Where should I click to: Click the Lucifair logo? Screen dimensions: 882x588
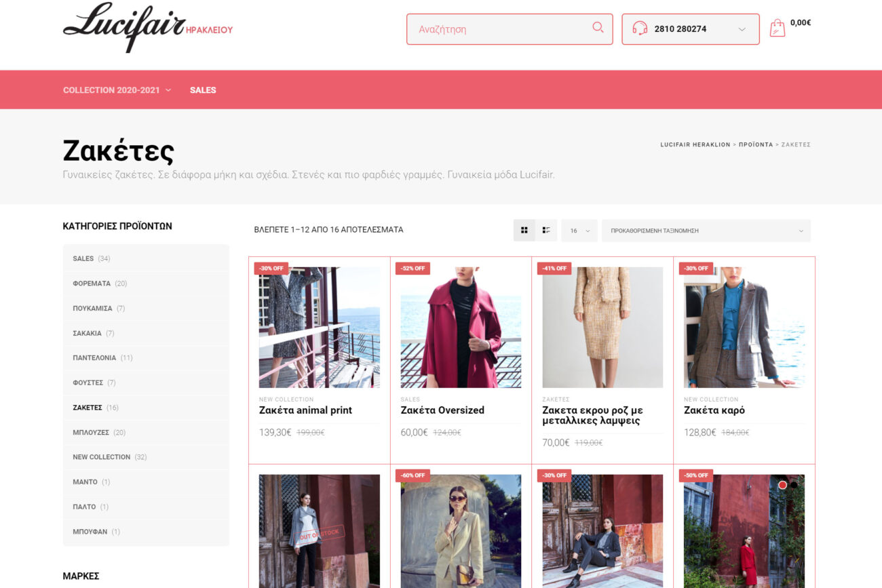[126, 27]
